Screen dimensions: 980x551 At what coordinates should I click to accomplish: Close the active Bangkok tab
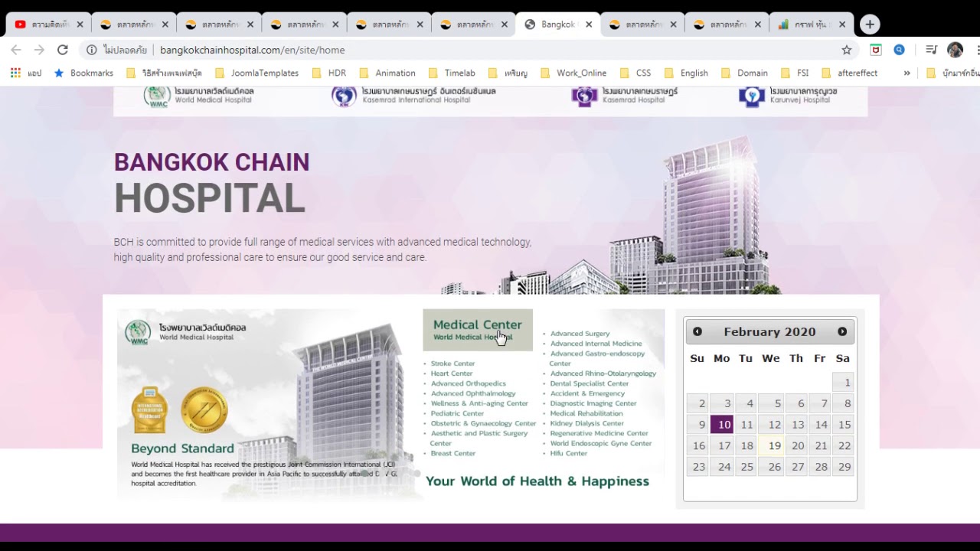589,24
